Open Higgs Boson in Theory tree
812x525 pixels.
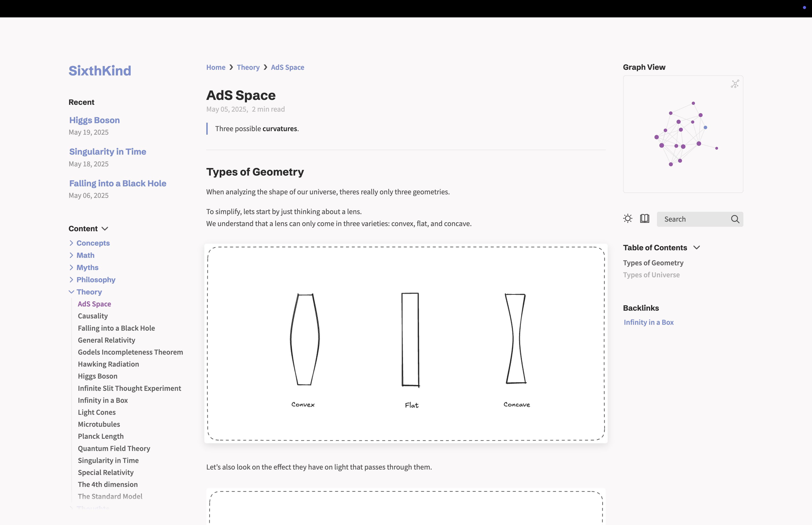(98, 376)
